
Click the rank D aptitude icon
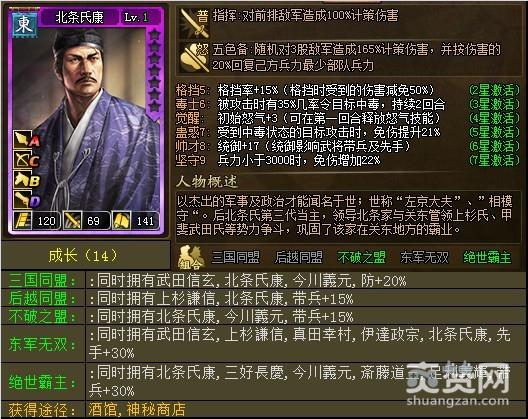[26, 199]
